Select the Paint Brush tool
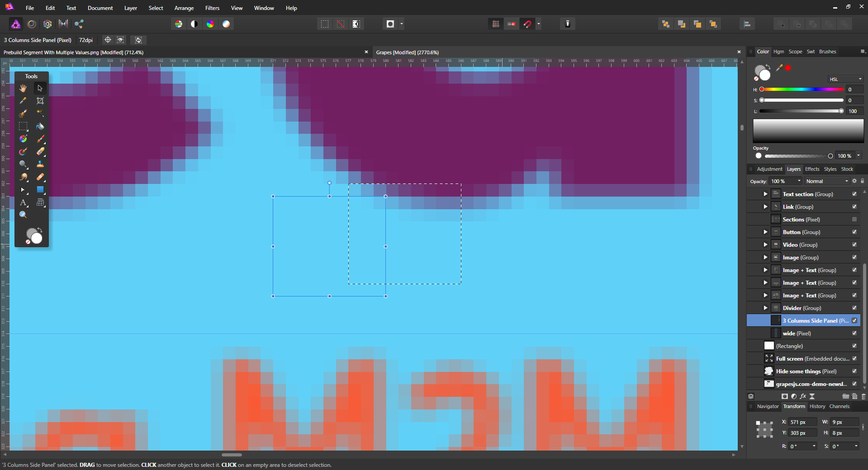This screenshot has width=868, height=470. tap(40, 139)
